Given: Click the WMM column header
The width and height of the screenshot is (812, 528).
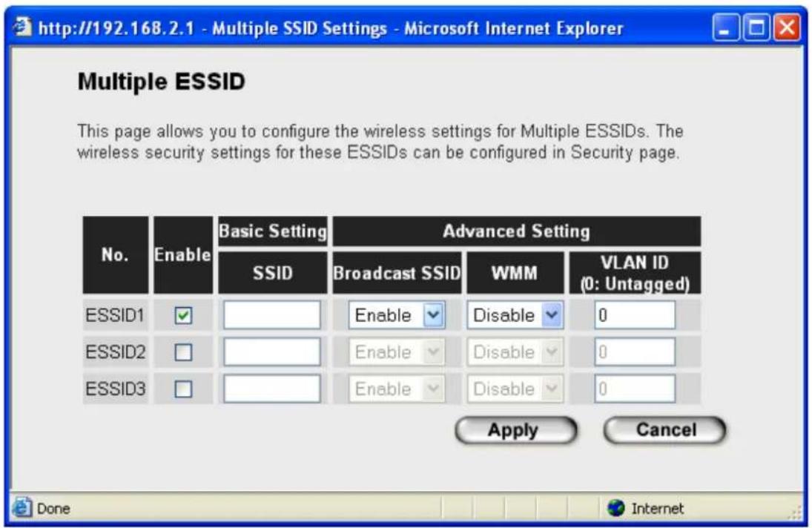Looking at the screenshot, I should click(x=515, y=273).
